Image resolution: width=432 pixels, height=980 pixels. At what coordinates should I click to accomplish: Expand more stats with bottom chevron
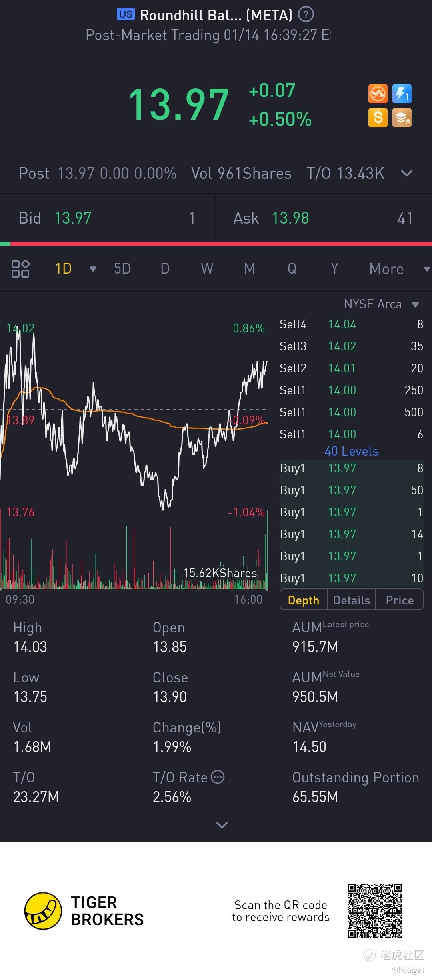coord(222,824)
